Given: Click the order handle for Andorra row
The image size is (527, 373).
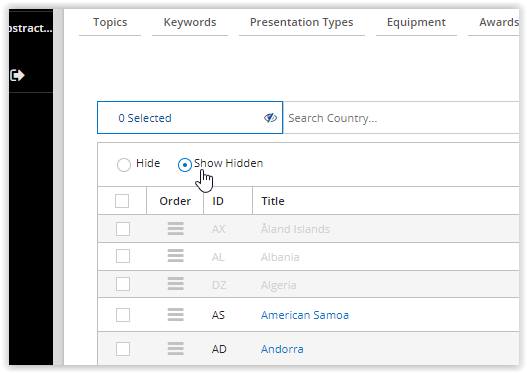Looking at the screenshot, I should [175, 349].
